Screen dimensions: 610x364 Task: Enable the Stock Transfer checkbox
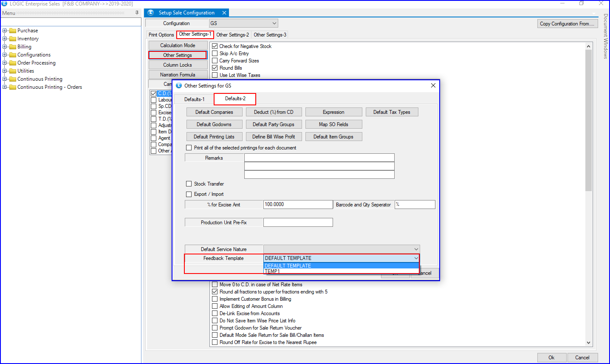[x=189, y=184]
